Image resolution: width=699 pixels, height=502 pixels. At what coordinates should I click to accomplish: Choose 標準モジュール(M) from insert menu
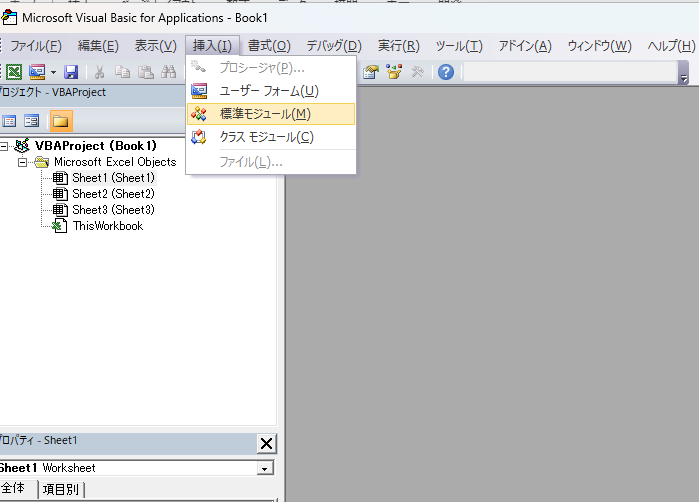pyautogui.click(x=271, y=114)
